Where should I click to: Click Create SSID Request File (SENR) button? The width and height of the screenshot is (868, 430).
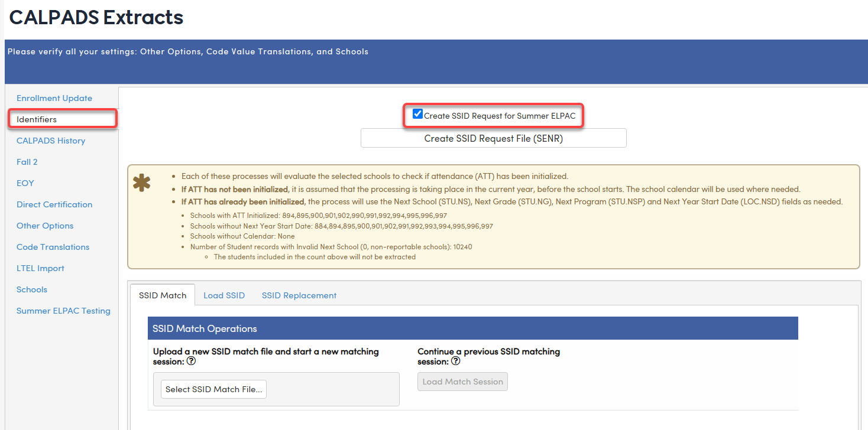pyautogui.click(x=494, y=138)
